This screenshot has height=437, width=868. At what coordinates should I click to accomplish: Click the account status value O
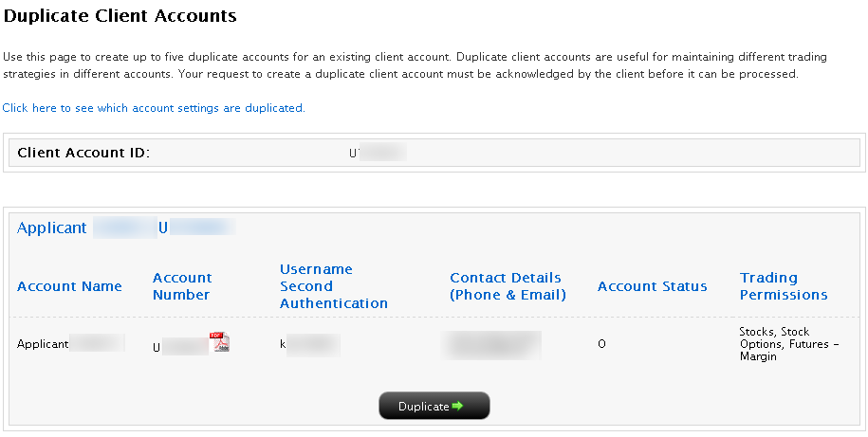(601, 344)
